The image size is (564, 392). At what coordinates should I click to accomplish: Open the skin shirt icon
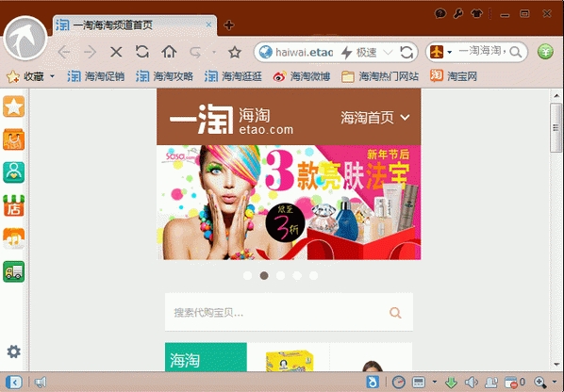pyautogui.click(x=476, y=13)
